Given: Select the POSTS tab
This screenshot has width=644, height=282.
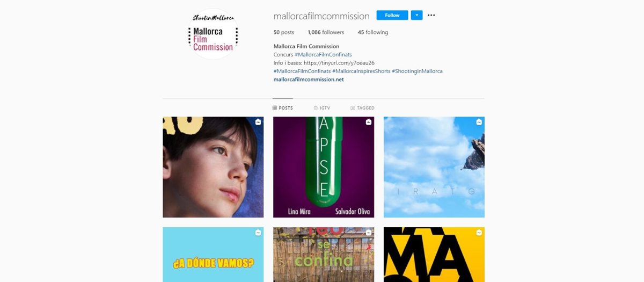Looking at the screenshot, I should tap(283, 108).
